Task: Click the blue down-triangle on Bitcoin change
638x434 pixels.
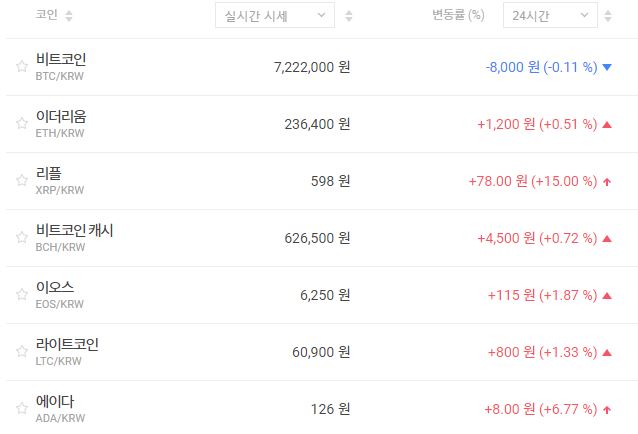Action: point(607,68)
